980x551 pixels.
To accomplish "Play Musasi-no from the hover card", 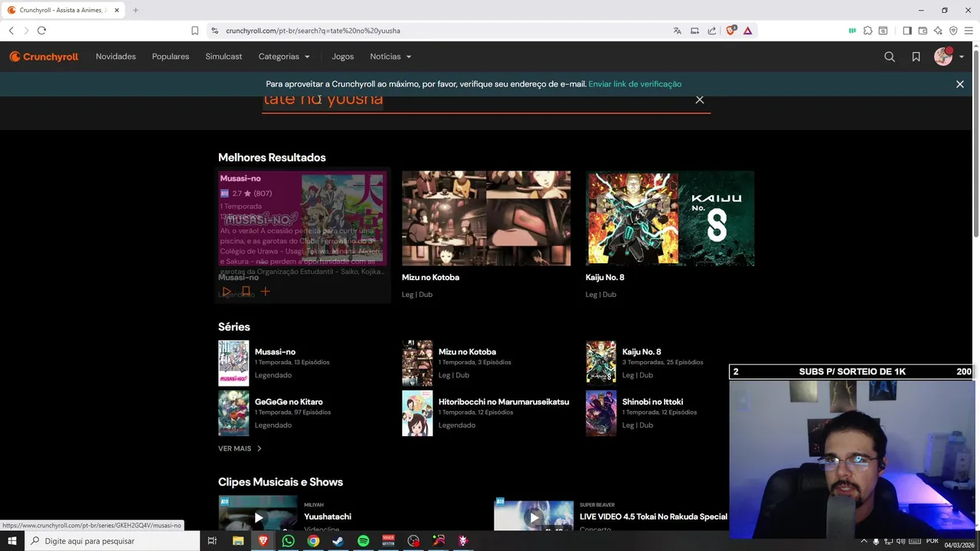I will pyautogui.click(x=226, y=292).
